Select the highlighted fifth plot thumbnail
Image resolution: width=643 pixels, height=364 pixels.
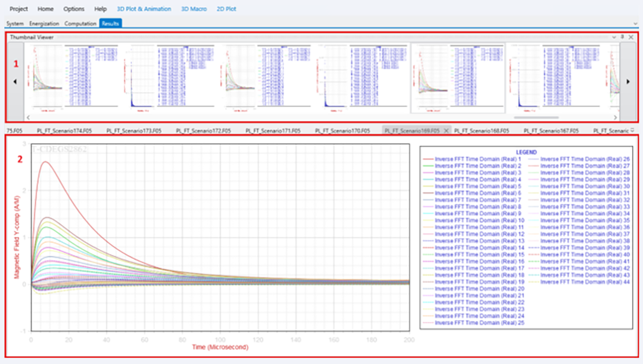pos(458,78)
